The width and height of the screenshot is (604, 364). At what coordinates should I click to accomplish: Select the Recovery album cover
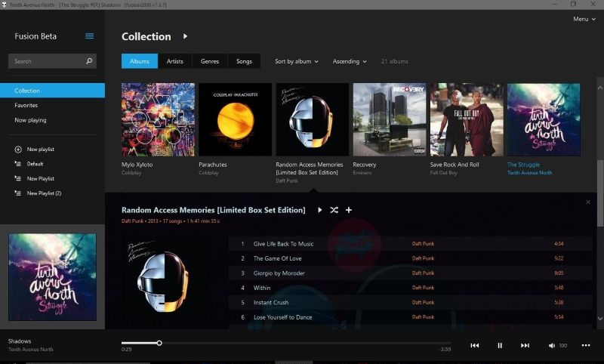[x=390, y=119]
